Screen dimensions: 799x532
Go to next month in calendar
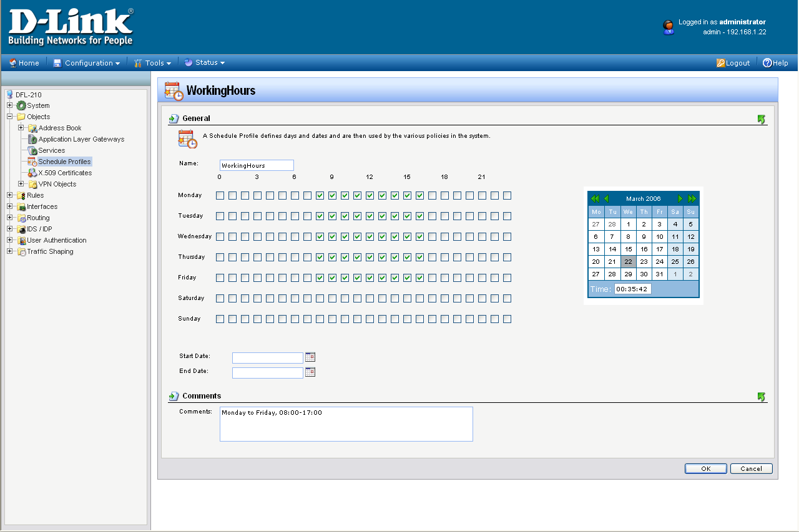[680, 198]
